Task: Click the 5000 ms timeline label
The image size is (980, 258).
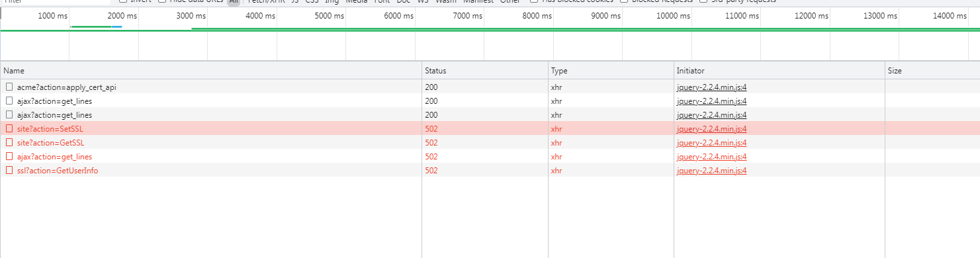Action: [330, 16]
